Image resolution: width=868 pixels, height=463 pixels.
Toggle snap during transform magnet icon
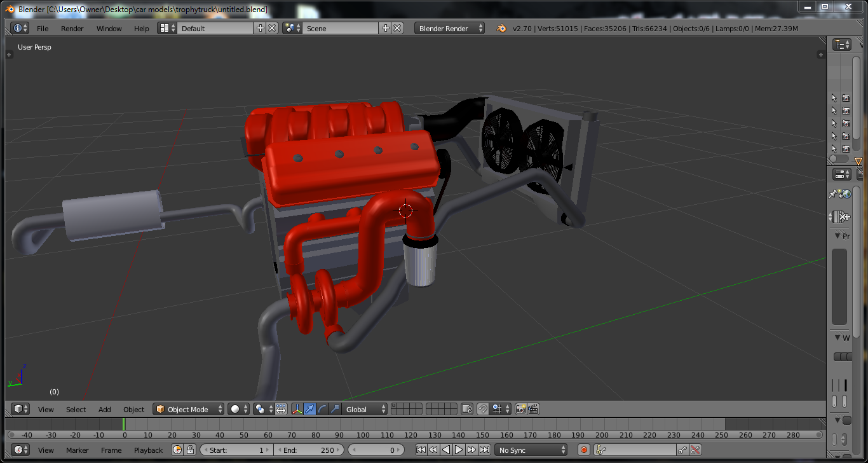tap(483, 409)
